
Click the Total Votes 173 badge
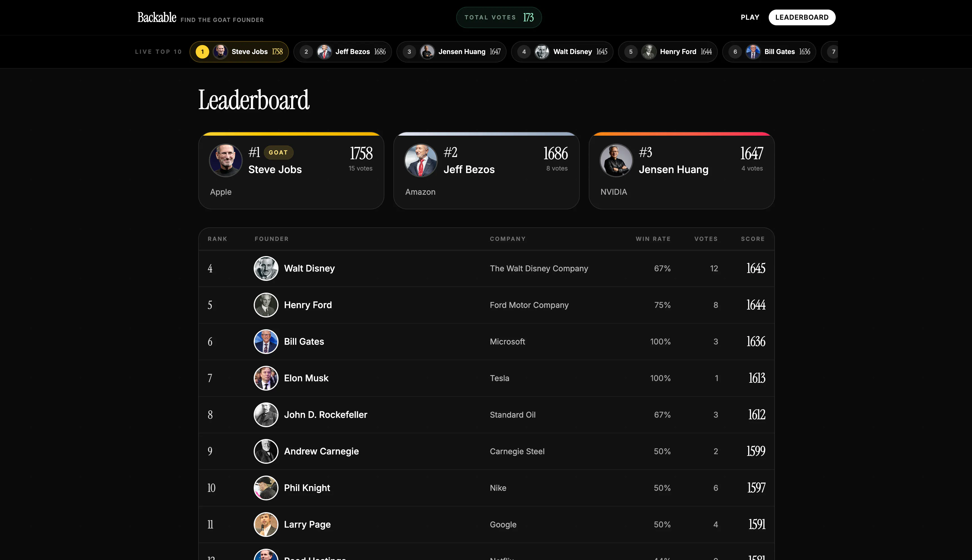click(x=499, y=17)
